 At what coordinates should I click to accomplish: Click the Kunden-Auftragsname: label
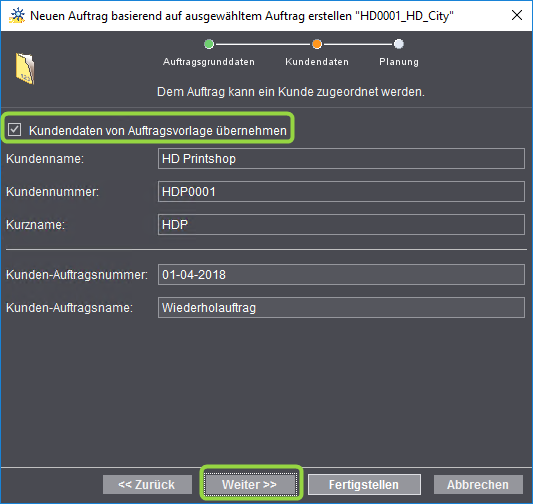[x=69, y=308]
